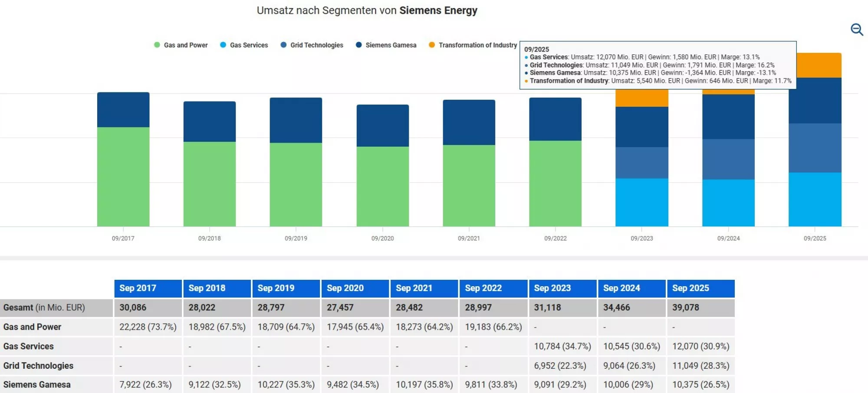Click the 09/2025 axis label

pos(815,238)
